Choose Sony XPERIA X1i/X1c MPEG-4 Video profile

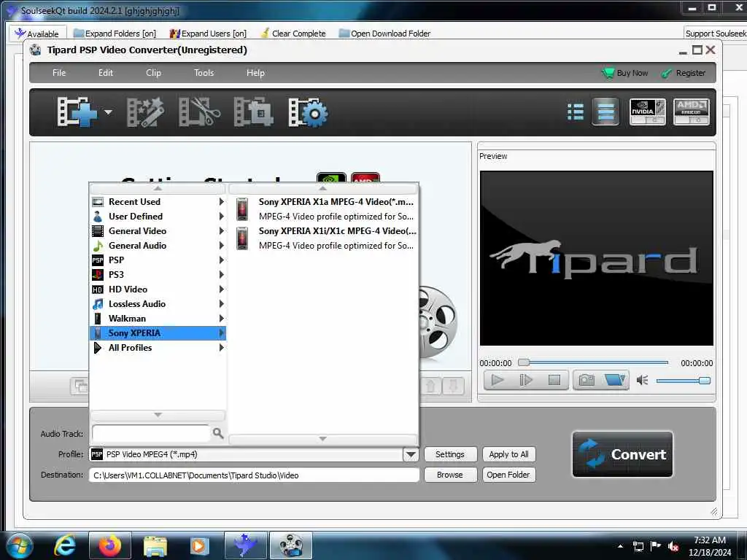tap(325, 238)
